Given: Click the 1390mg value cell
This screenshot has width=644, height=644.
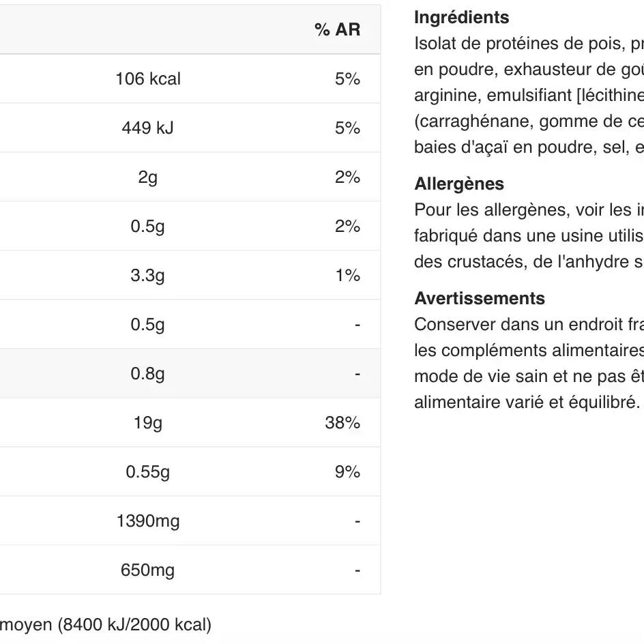Looking at the screenshot, I should (148, 521).
